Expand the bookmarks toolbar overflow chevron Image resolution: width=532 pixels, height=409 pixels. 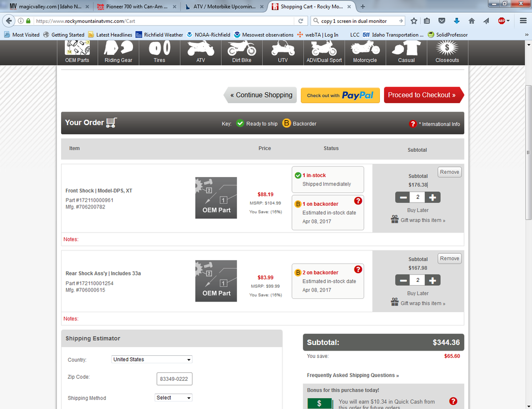(527, 35)
